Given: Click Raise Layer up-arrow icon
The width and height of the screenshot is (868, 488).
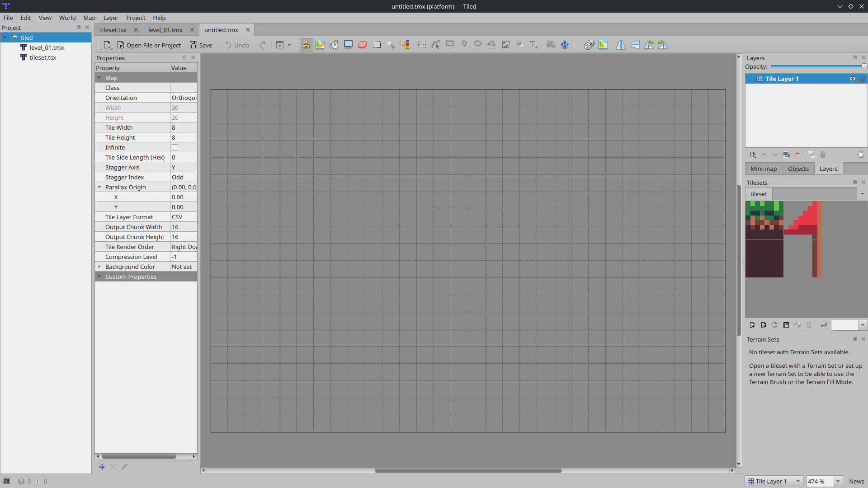Looking at the screenshot, I should coord(764,155).
